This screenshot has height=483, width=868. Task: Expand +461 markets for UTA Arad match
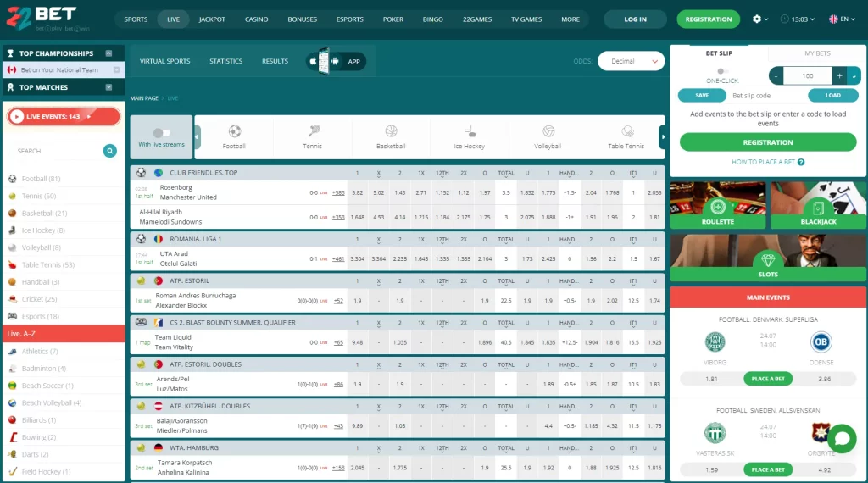(338, 259)
